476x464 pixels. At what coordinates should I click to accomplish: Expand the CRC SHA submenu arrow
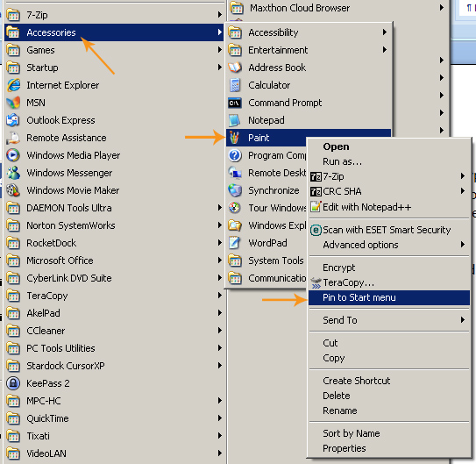pyautogui.click(x=462, y=191)
